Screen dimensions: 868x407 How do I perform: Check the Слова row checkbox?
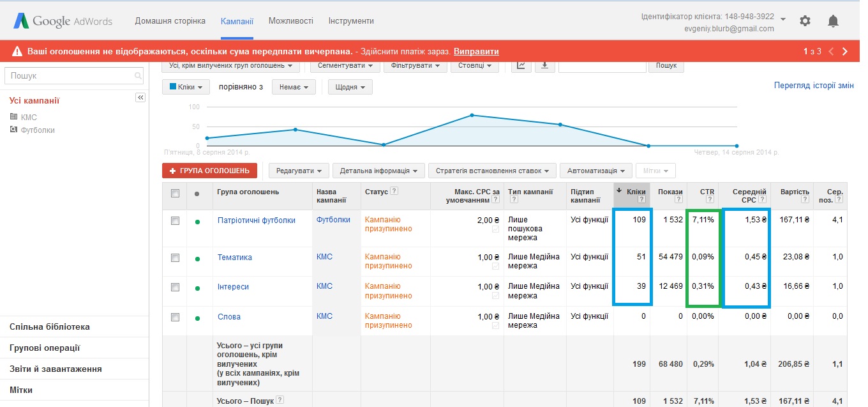click(175, 317)
